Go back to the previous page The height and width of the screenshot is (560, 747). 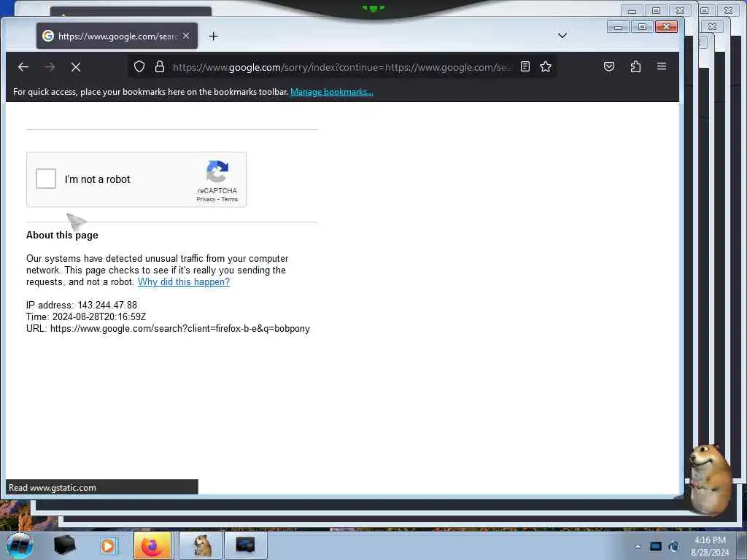[x=23, y=67]
